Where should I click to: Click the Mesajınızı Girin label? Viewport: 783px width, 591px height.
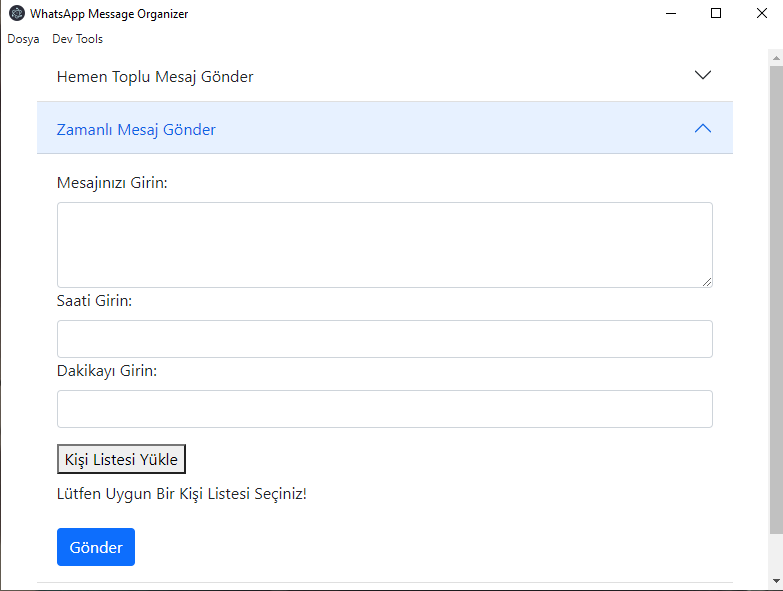click(112, 183)
